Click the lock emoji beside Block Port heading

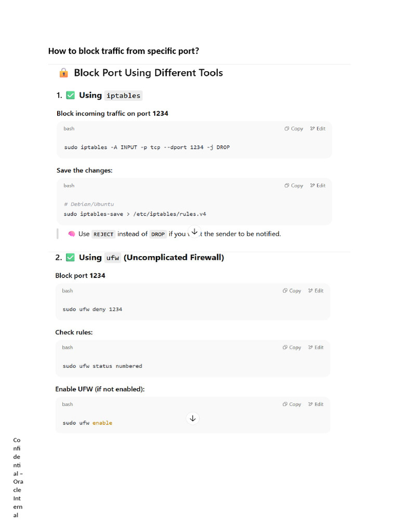[x=64, y=73]
